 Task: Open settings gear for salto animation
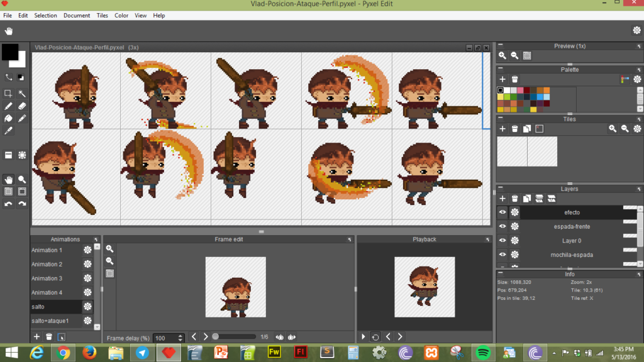point(87,307)
